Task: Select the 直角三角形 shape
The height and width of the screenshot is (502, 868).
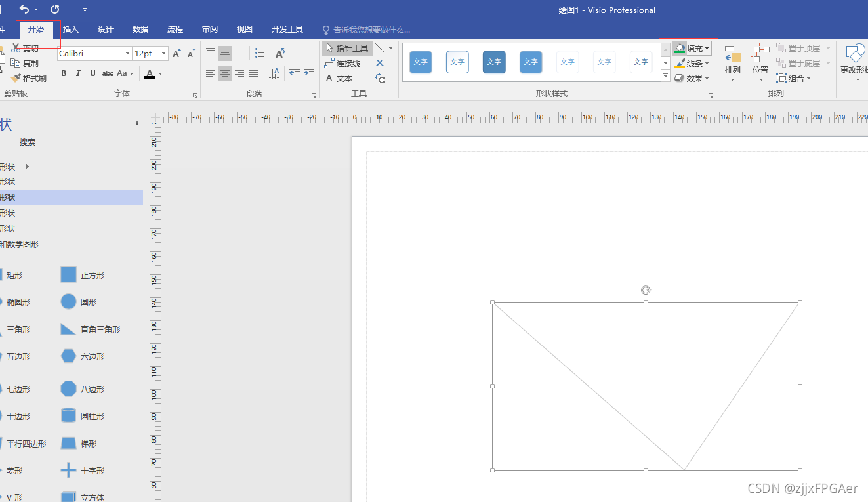Action: coord(91,329)
